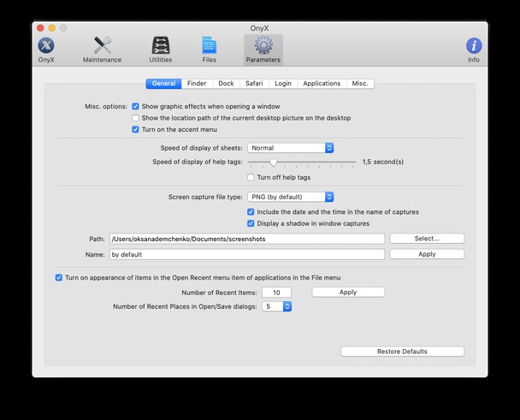This screenshot has height=420, width=520.
Task: Open Speed of display of sheets dropdown
Action: click(291, 148)
